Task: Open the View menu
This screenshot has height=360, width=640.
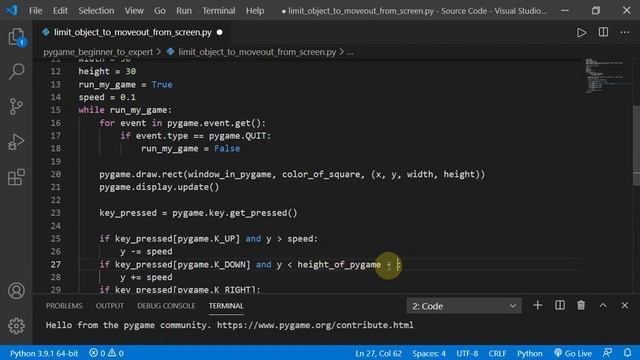Action: [x=134, y=11]
